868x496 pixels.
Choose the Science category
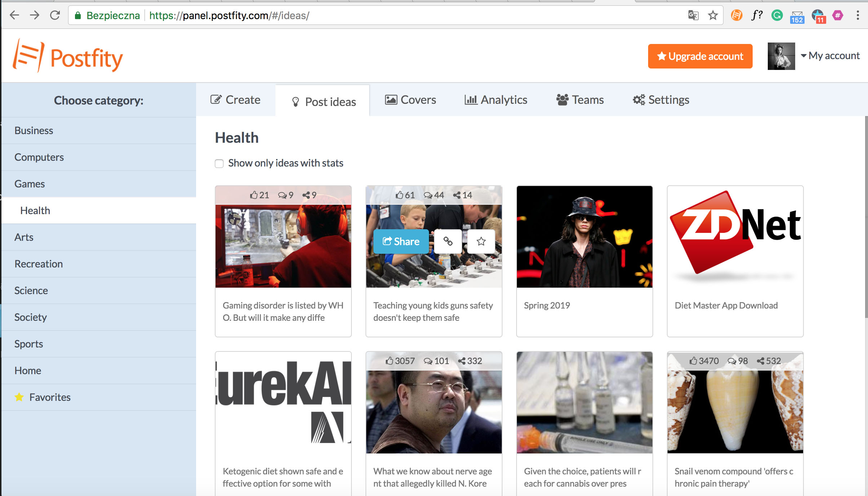(x=99, y=291)
